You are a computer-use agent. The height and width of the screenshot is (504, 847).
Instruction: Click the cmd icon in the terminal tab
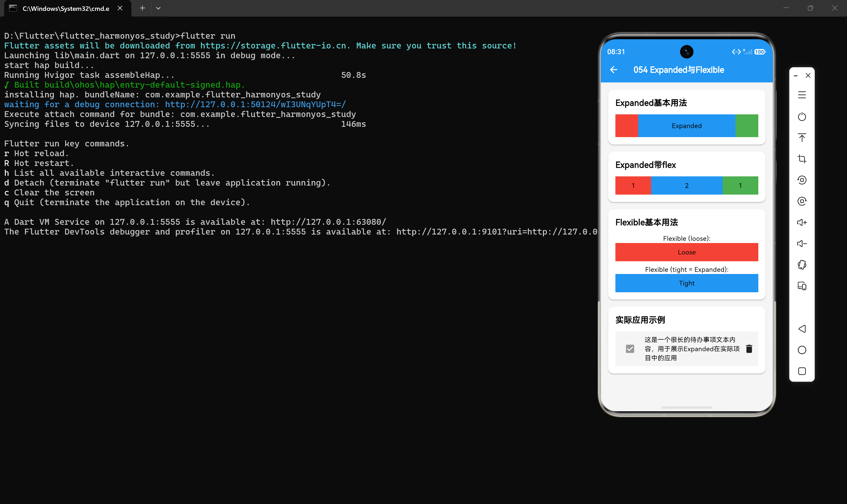13,8
